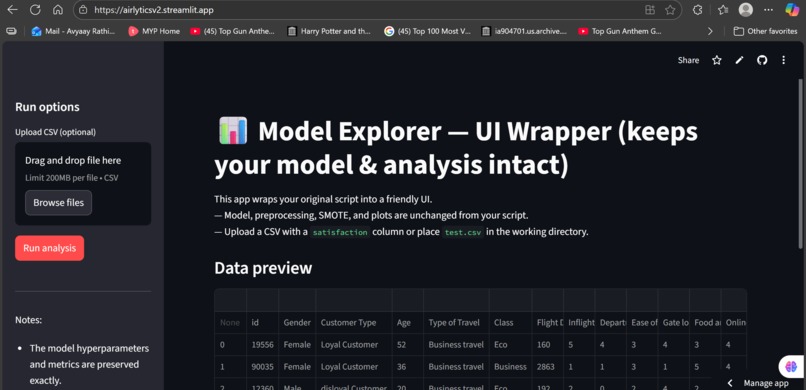Open the Harry Potter bookmark
The height and width of the screenshot is (390, 806).
pyautogui.click(x=329, y=31)
